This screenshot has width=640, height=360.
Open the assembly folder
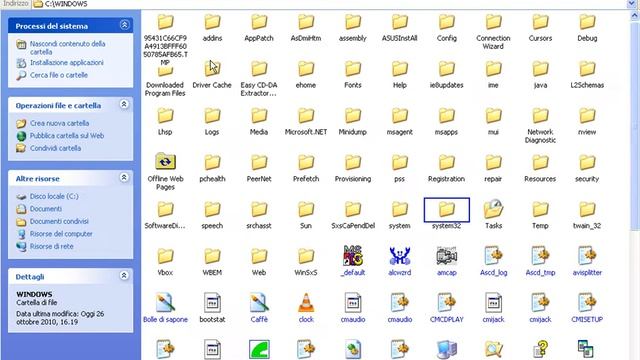pyautogui.click(x=353, y=22)
